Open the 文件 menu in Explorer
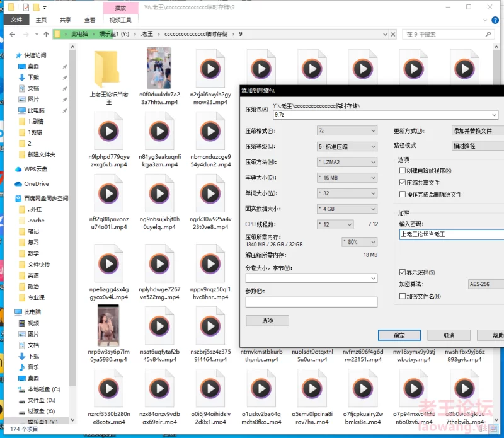The image size is (504, 438). 16,20
